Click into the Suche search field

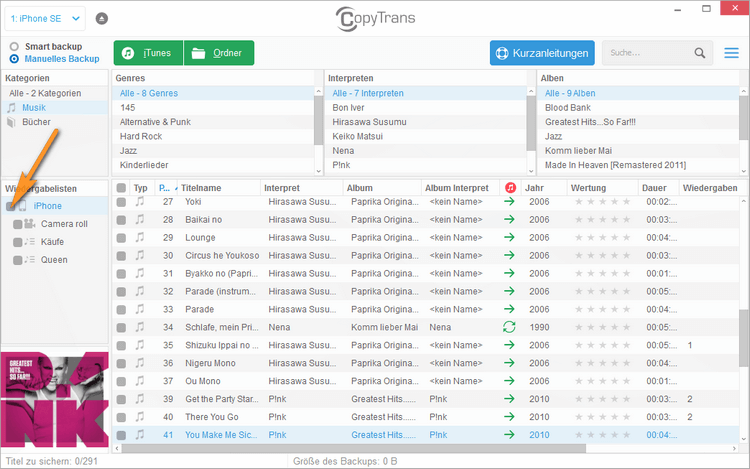click(648, 53)
